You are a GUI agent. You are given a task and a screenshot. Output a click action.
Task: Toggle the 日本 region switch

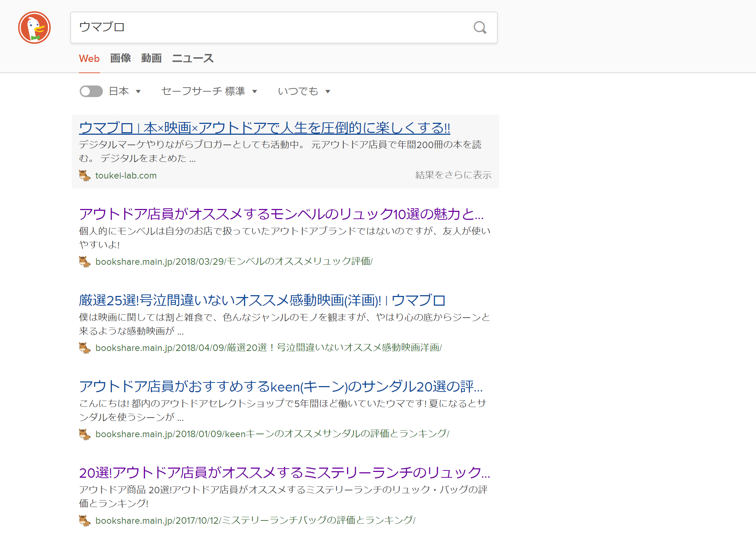click(91, 91)
